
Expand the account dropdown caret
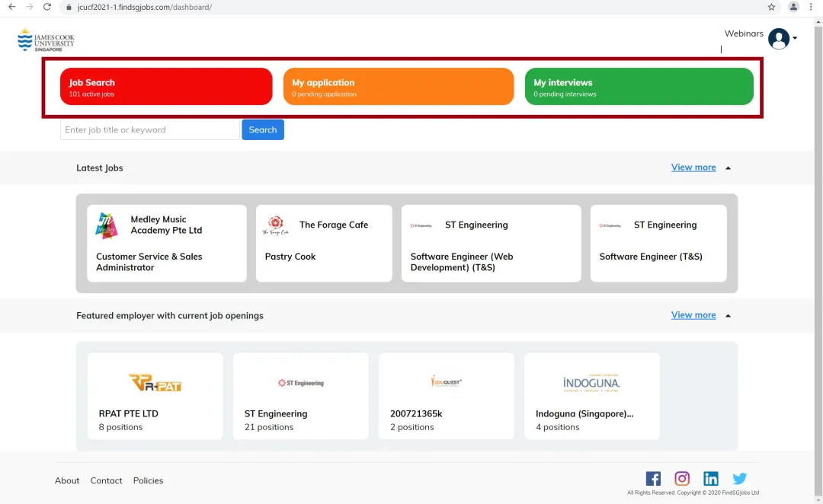coord(795,38)
